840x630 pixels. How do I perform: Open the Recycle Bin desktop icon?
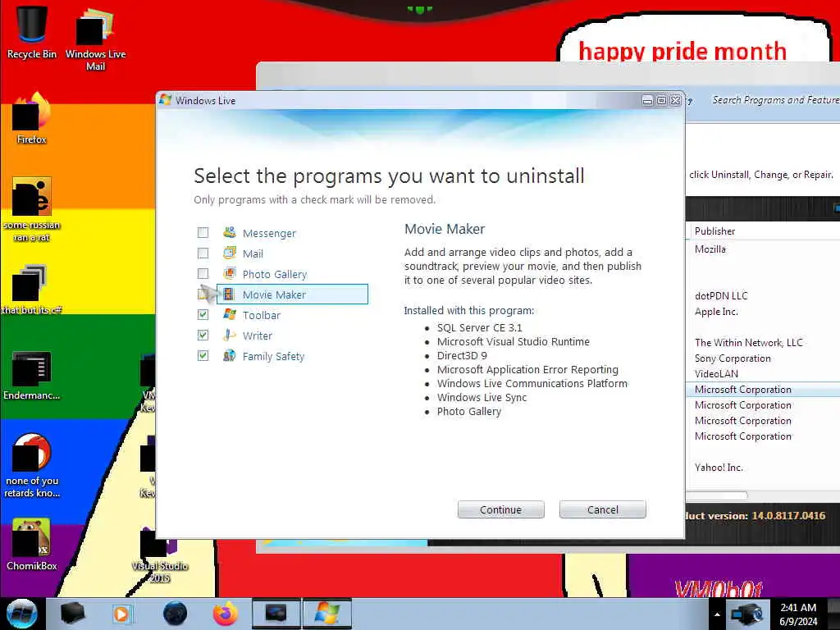[x=32, y=32]
